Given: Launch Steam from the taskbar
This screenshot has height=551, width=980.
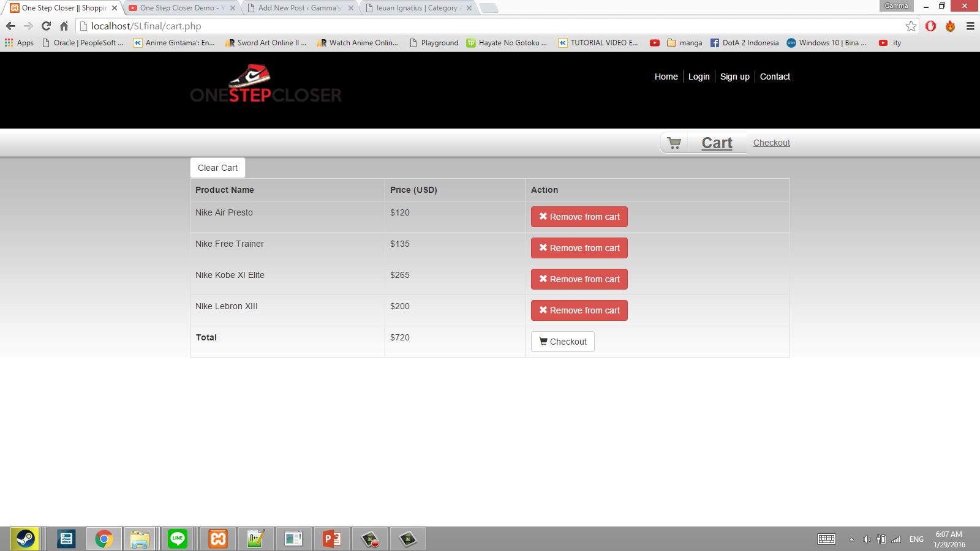Looking at the screenshot, I should 25,539.
